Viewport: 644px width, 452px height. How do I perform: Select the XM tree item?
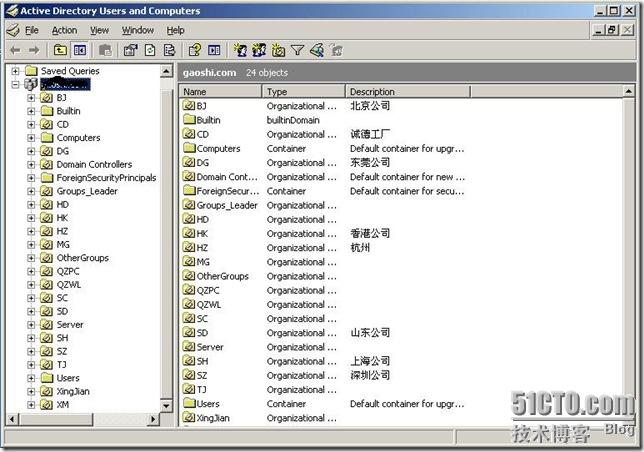(x=62, y=405)
